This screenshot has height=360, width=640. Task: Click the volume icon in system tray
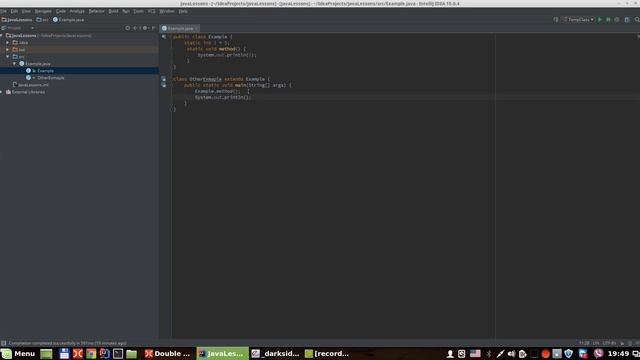click(511, 354)
